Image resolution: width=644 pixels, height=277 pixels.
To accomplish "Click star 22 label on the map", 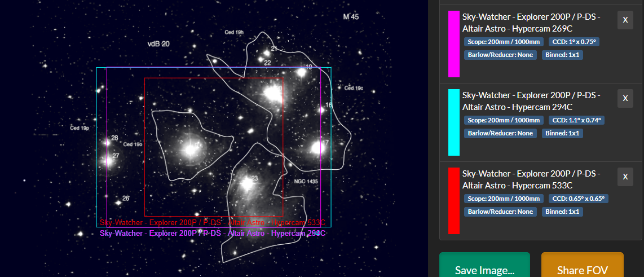I will 267,63.
